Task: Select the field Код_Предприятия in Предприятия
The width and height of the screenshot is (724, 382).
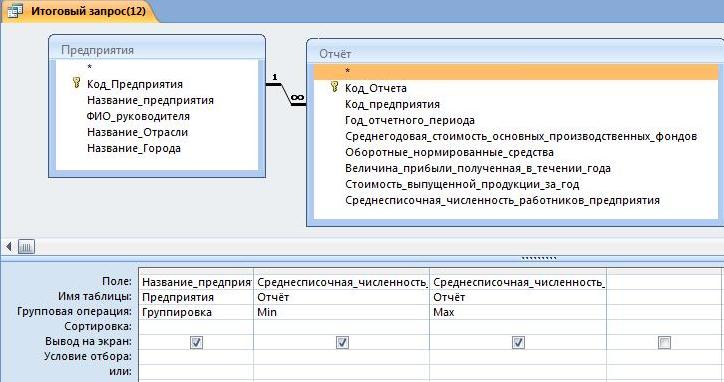Action: click(x=135, y=84)
